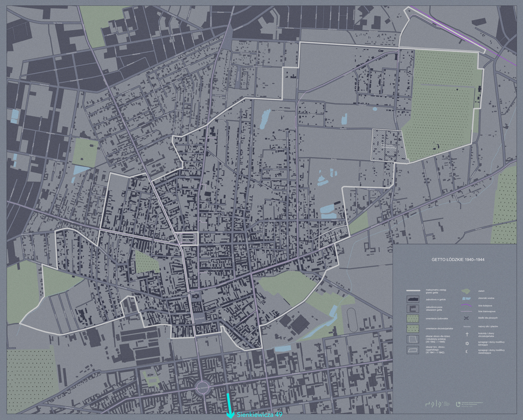Click the Gypsy camp area legend box
Viewport: 523px width, 420px height.
413,350
